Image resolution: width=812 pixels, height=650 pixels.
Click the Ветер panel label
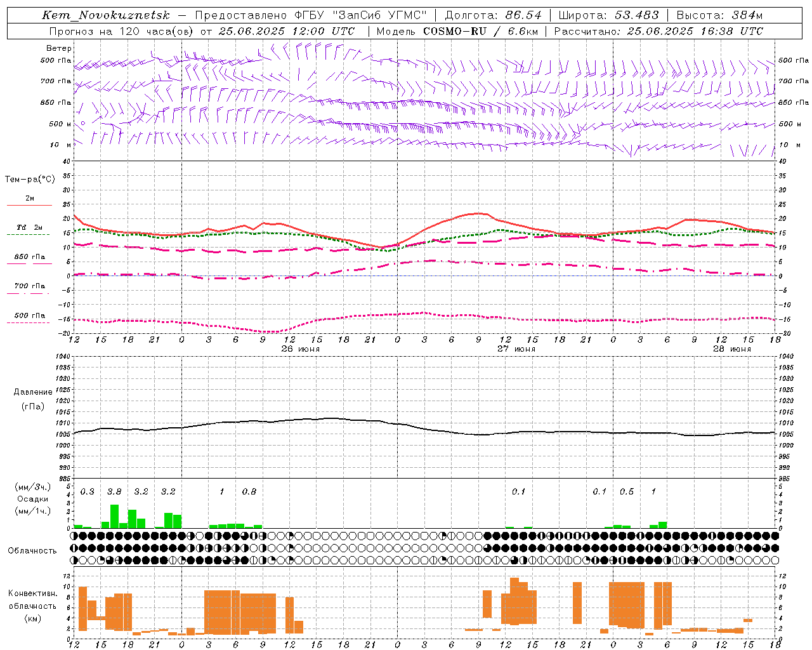click(59, 48)
